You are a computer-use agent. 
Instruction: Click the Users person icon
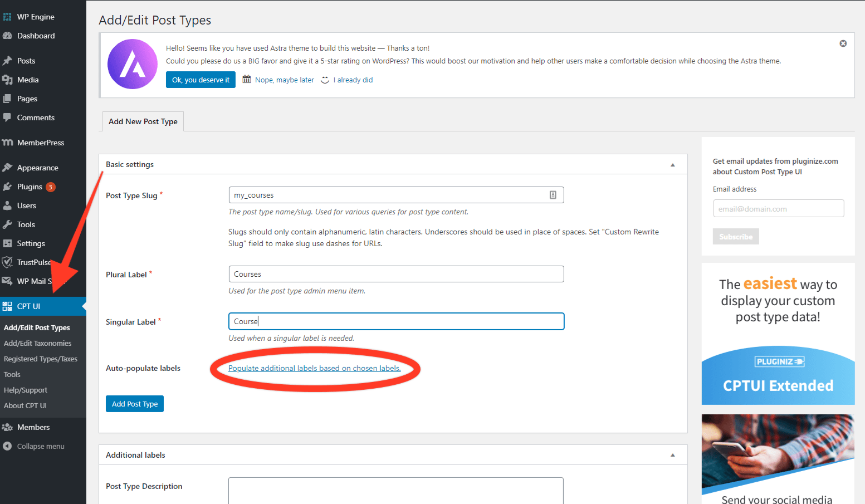coord(7,205)
